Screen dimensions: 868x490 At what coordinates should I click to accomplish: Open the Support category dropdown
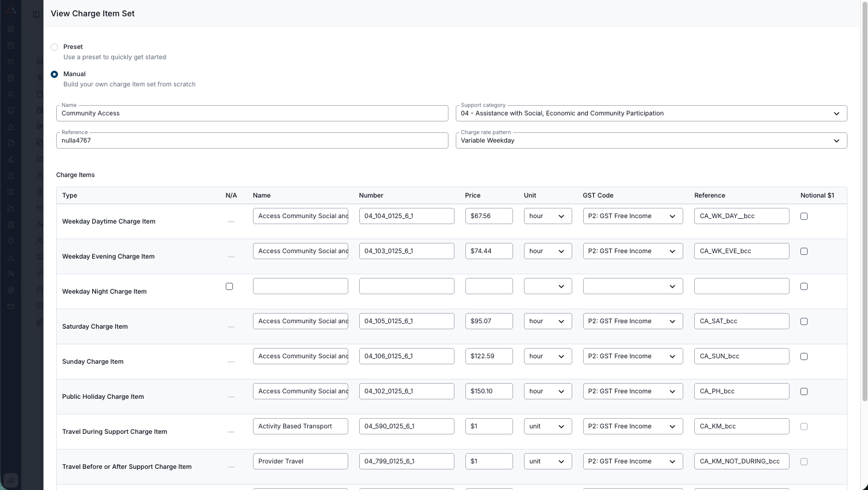[651, 114]
